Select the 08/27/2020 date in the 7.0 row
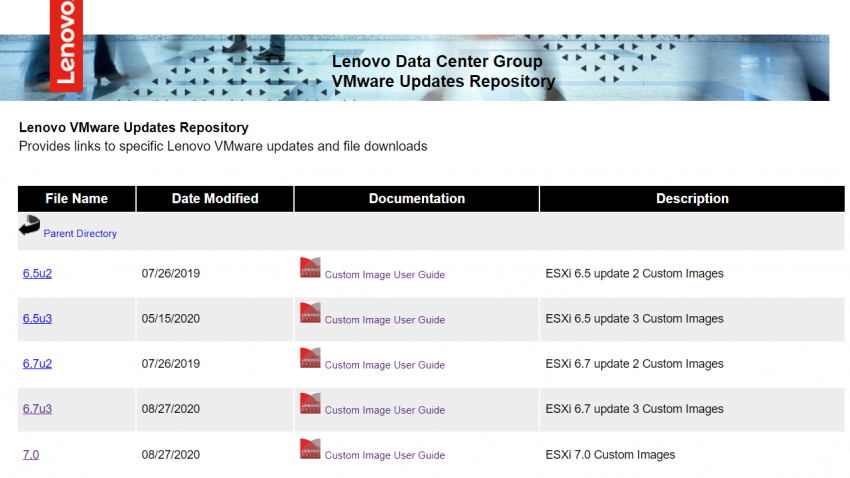850x478 pixels. 171,455
